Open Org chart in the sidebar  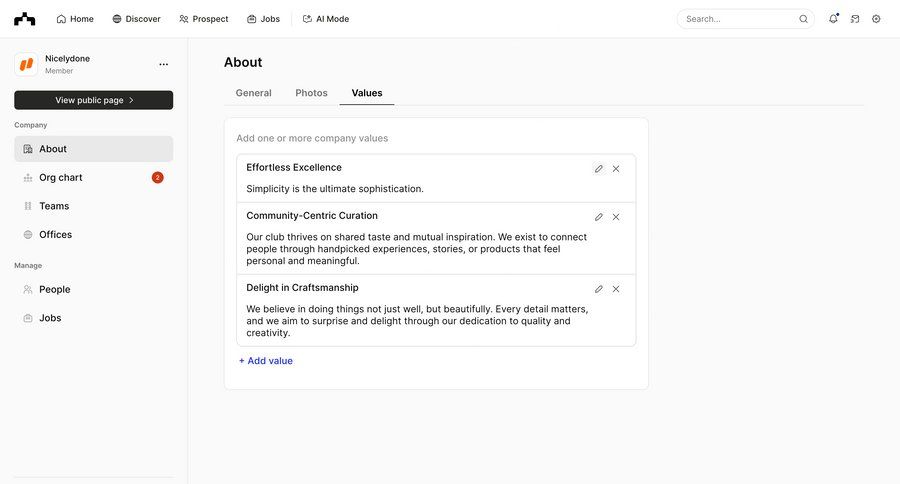(61, 178)
